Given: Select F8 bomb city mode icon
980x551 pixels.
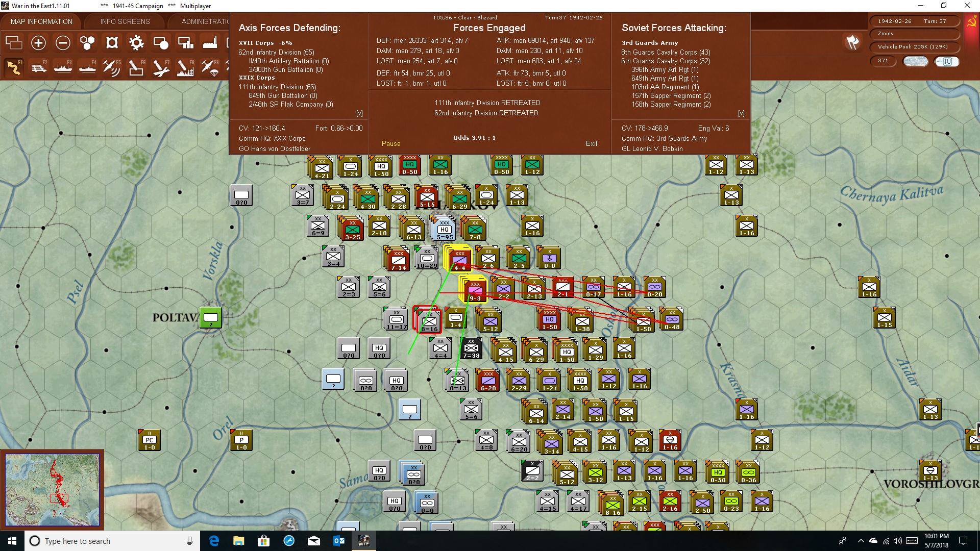Looking at the screenshot, I should tap(185, 67).
